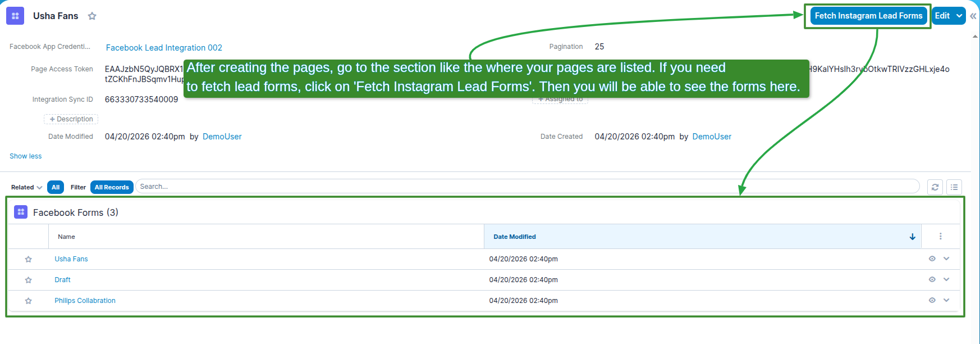Star the Philips Collabration form row
Screen dimensions: 980x344
click(x=28, y=301)
